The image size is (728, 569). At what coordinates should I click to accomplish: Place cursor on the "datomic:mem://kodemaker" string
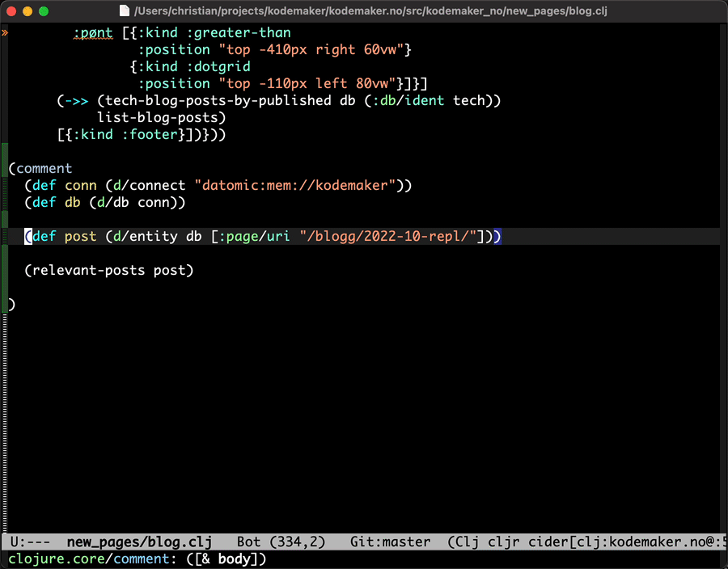tap(294, 185)
